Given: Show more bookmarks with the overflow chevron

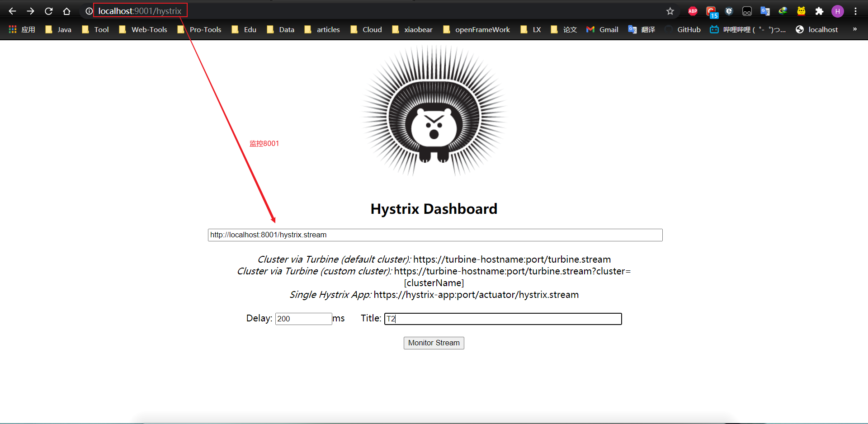Looking at the screenshot, I should (854, 29).
